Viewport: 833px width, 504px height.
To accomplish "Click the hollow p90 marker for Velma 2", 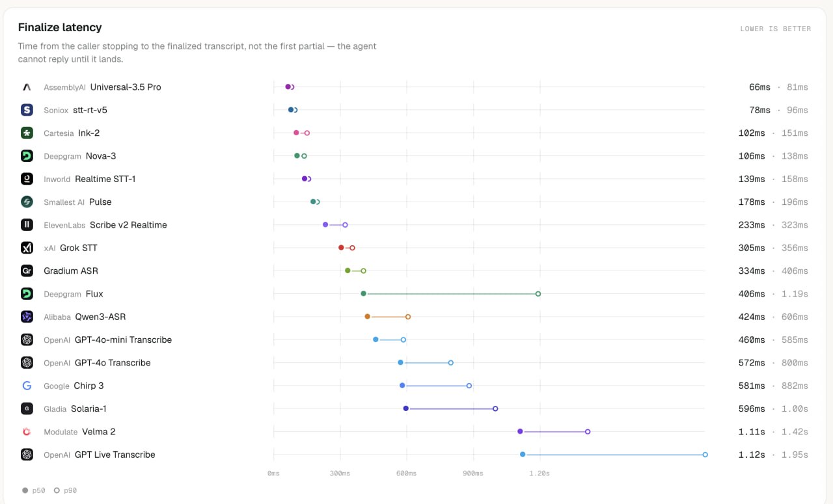I will (588, 432).
